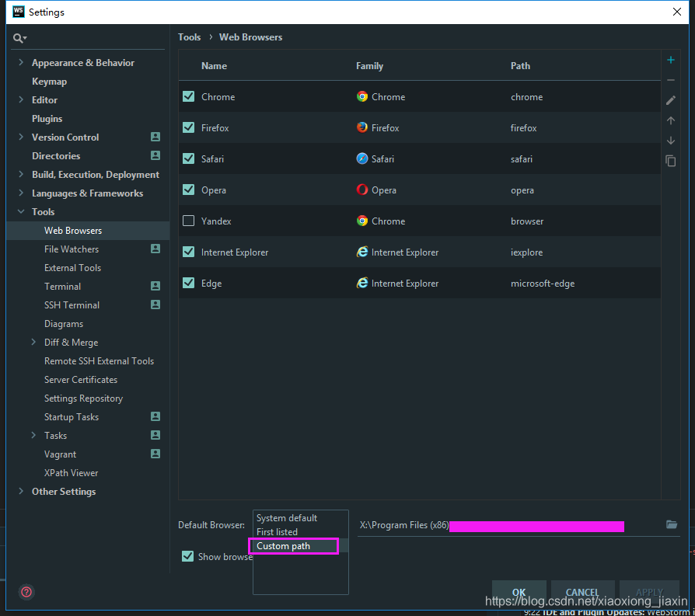Click the Firefox family icon
Screen dimensions: 695x616
point(362,127)
